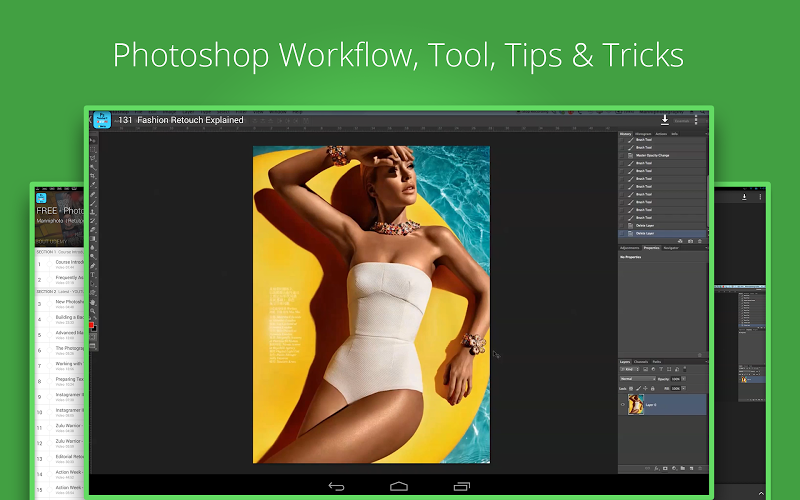Image resolution: width=800 pixels, height=500 pixels.
Task: Tap the course app icon beside the title
Action: [x=102, y=120]
